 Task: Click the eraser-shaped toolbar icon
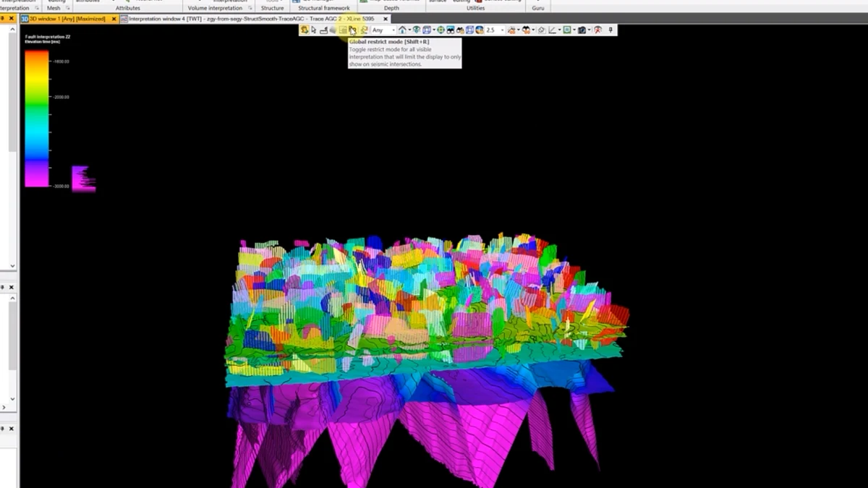pyautogui.click(x=542, y=30)
